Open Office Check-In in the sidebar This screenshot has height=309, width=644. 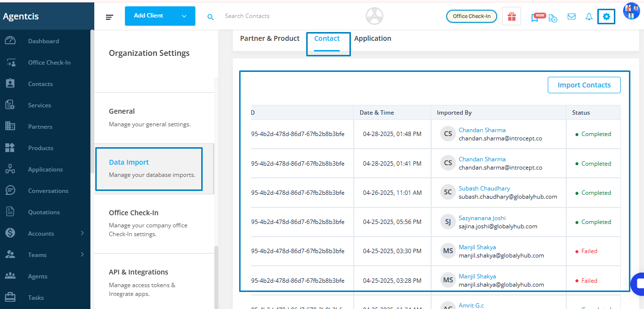point(49,63)
